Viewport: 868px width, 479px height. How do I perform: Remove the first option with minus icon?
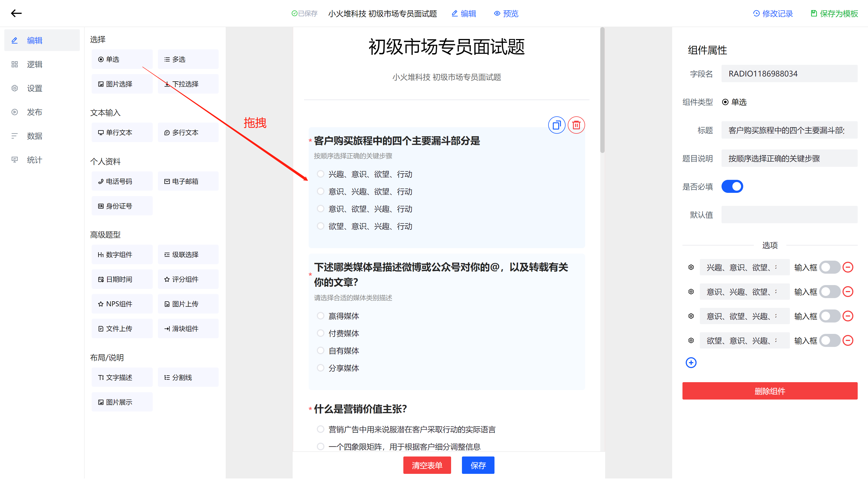848,267
